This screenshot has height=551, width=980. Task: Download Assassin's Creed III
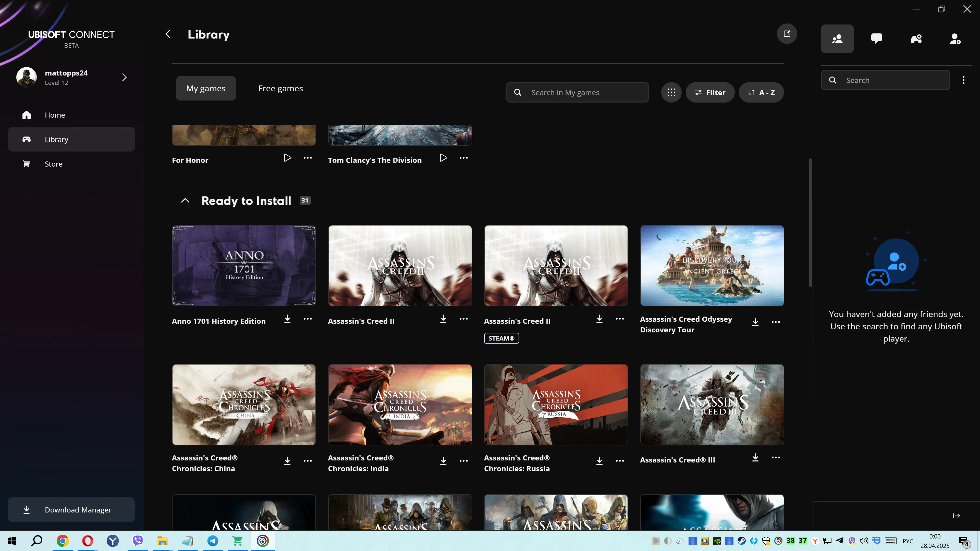[x=755, y=457]
